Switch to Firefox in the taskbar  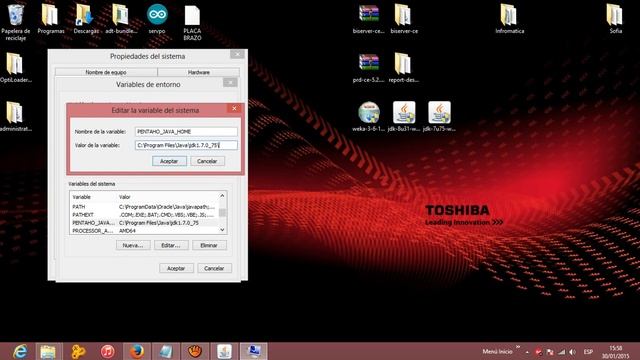pyautogui.click(x=137, y=351)
